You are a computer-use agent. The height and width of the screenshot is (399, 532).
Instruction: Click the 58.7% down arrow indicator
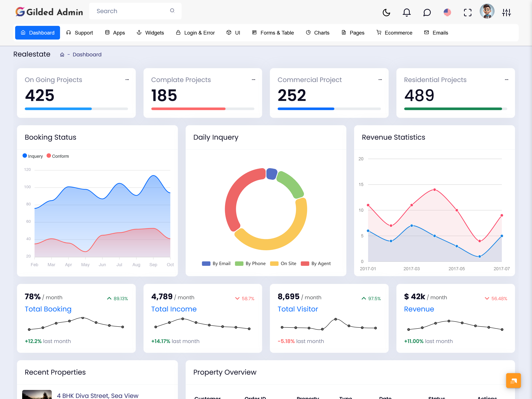click(x=245, y=299)
